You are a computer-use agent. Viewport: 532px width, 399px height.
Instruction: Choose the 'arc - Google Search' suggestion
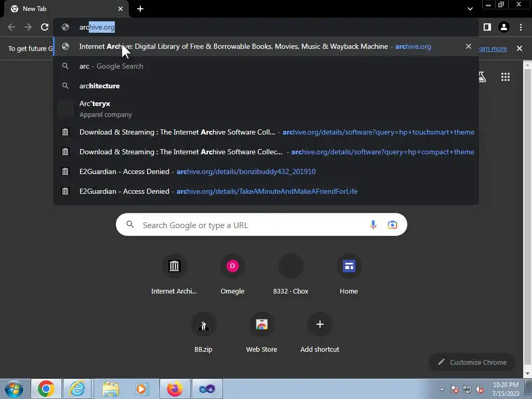coord(266,66)
